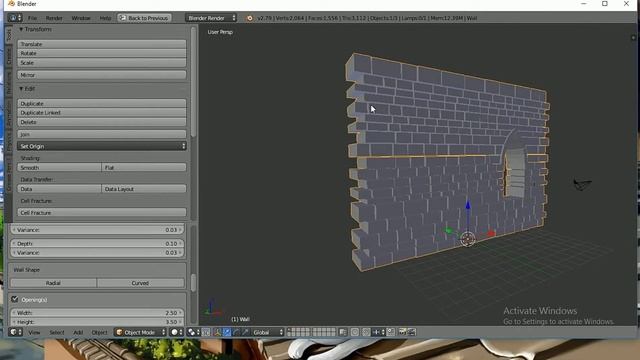This screenshot has height=360, width=640.
Task: Click the Mirror button
Action: click(x=102, y=75)
